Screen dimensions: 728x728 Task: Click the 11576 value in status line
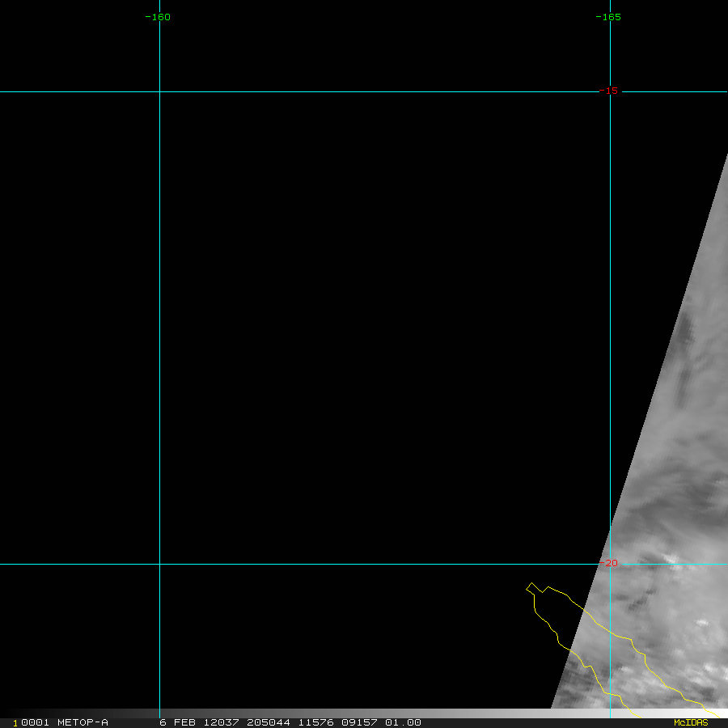tap(316, 722)
